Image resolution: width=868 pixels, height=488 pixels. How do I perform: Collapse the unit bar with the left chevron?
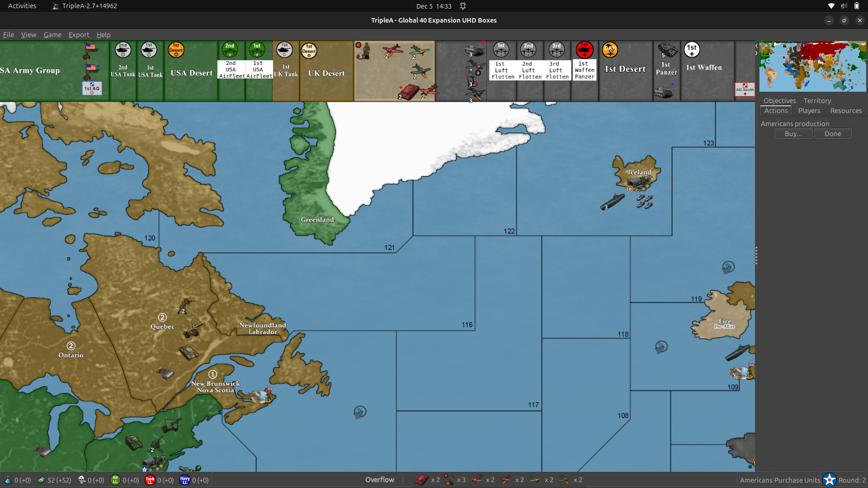pos(756,45)
